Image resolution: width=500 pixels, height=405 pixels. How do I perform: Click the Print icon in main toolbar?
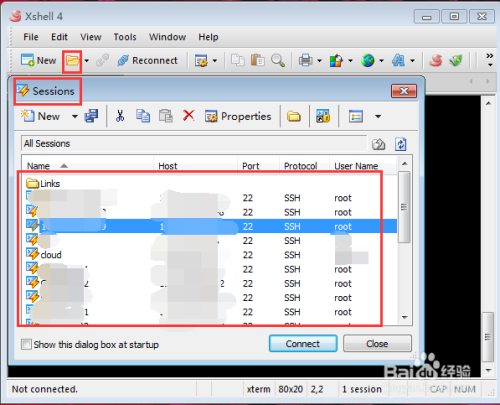tap(306, 61)
